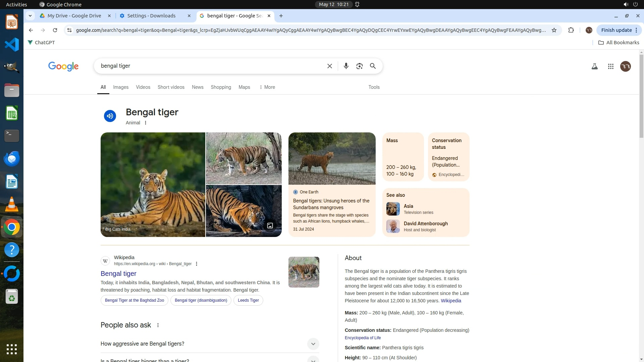Viewport: 644px width, 362px height.
Task: Click the Finish update button
Action: (x=616, y=30)
